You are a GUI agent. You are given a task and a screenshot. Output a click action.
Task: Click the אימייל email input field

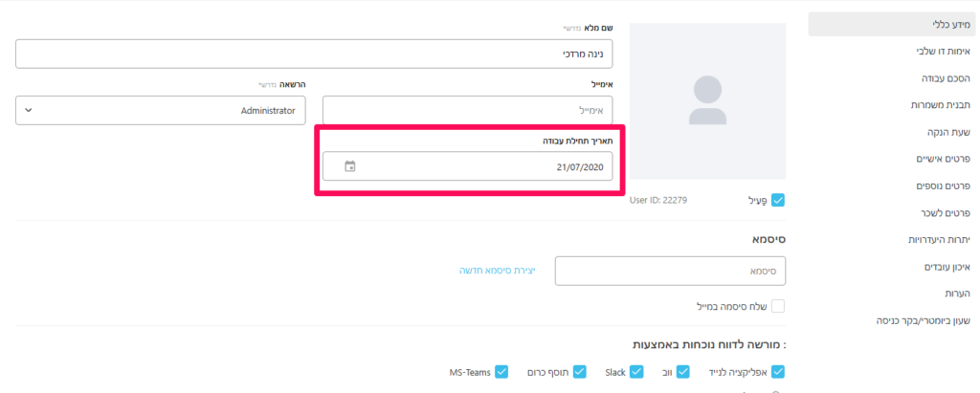(467, 110)
